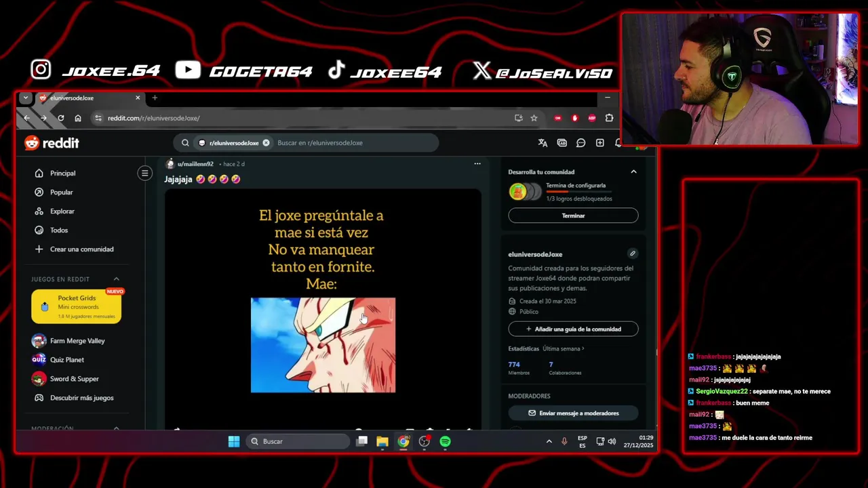The height and width of the screenshot is (488, 868).
Task: View site information icon in address bar
Action: click(98, 118)
